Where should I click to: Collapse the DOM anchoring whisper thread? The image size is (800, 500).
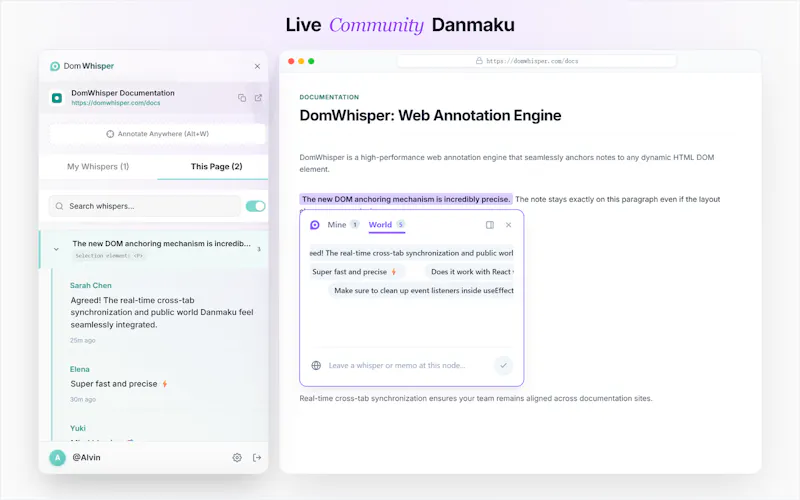pyautogui.click(x=56, y=249)
